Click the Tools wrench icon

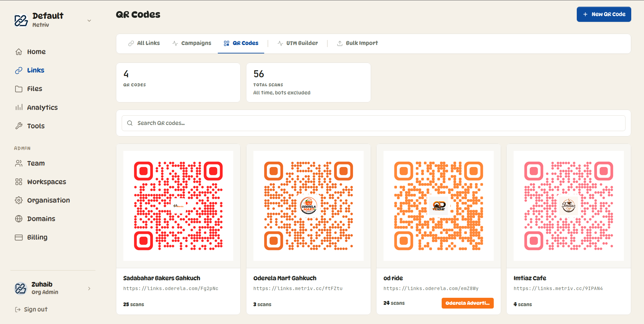click(19, 126)
